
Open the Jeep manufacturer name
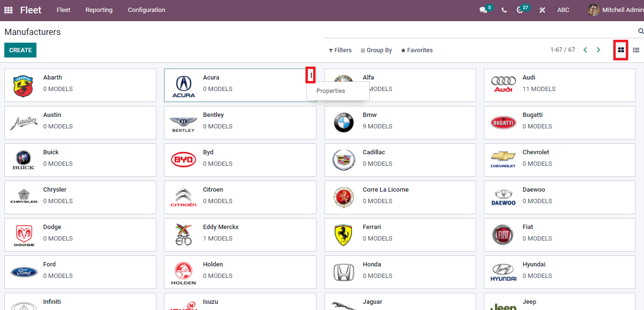click(x=529, y=302)
